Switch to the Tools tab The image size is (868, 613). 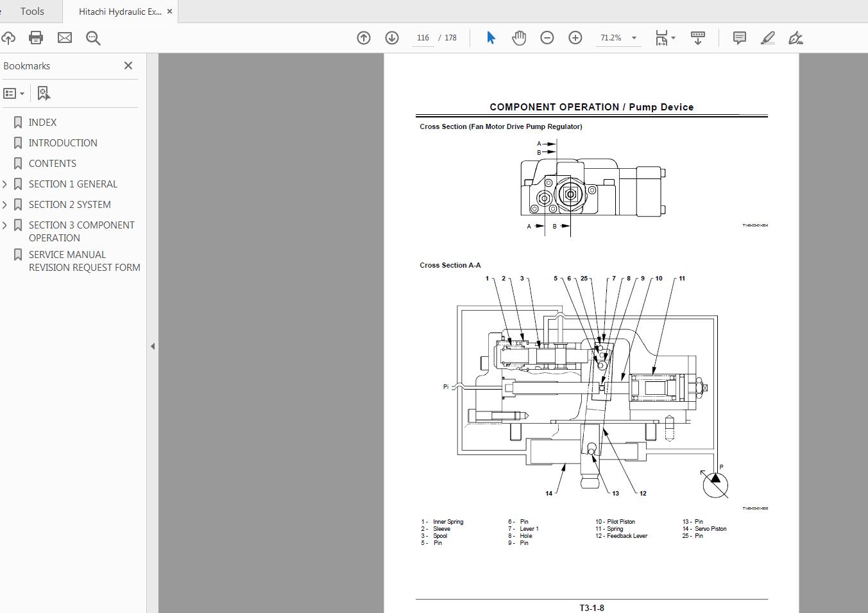tap(31, 11)
